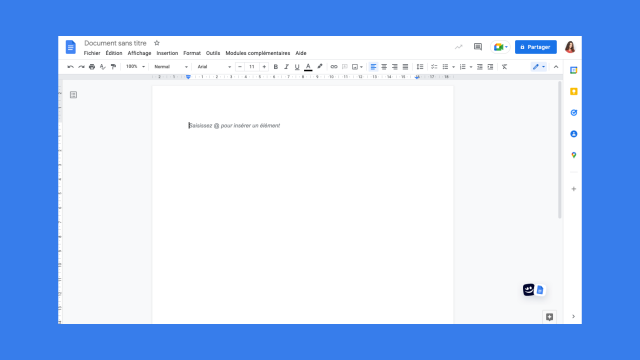Justify the text

coord(405,67)
